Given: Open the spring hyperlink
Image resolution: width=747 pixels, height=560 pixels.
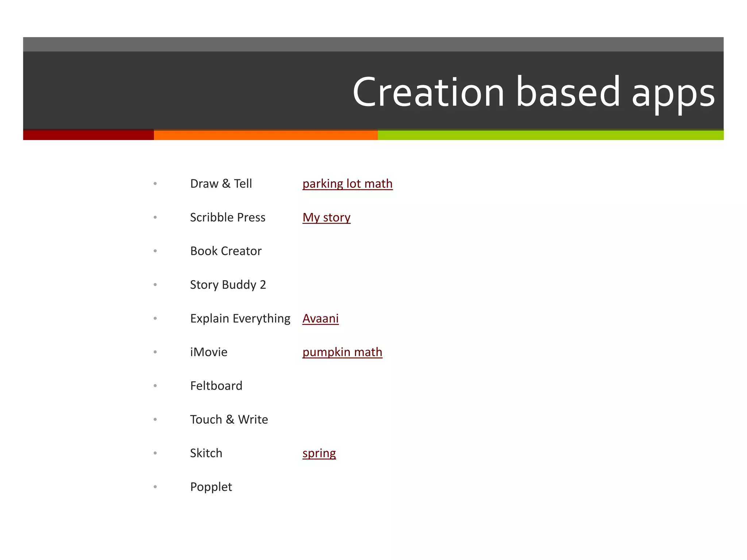Looking at the screenshot, I should (319, 454).
